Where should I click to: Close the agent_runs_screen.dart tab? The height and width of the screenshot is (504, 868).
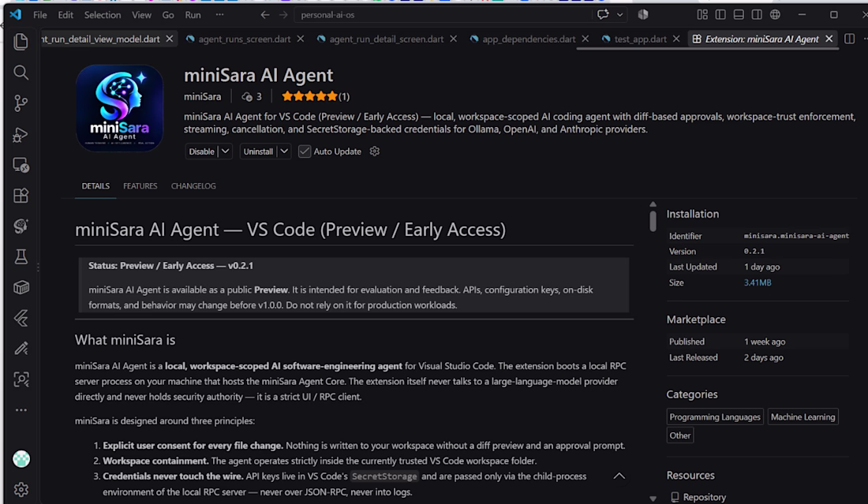coord(300,39)
